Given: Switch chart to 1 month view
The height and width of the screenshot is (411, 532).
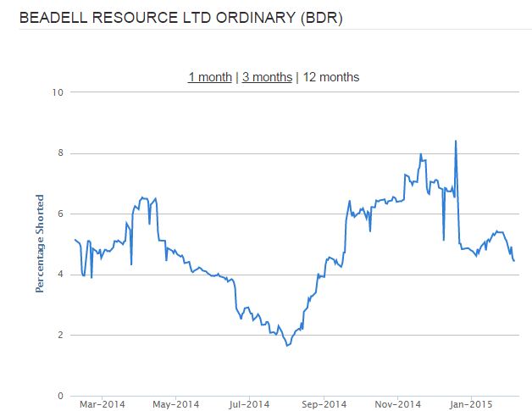Looking at the screenshot, I should (x=210, y=77).
